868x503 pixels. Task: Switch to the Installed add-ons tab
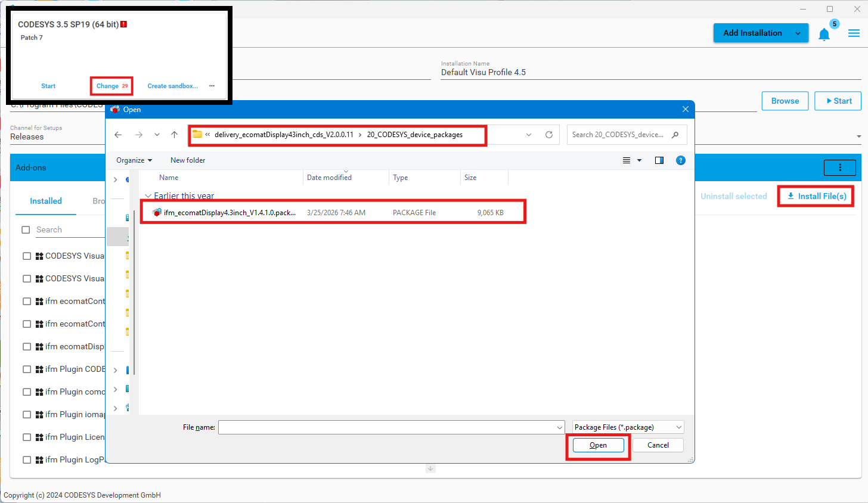46,201
